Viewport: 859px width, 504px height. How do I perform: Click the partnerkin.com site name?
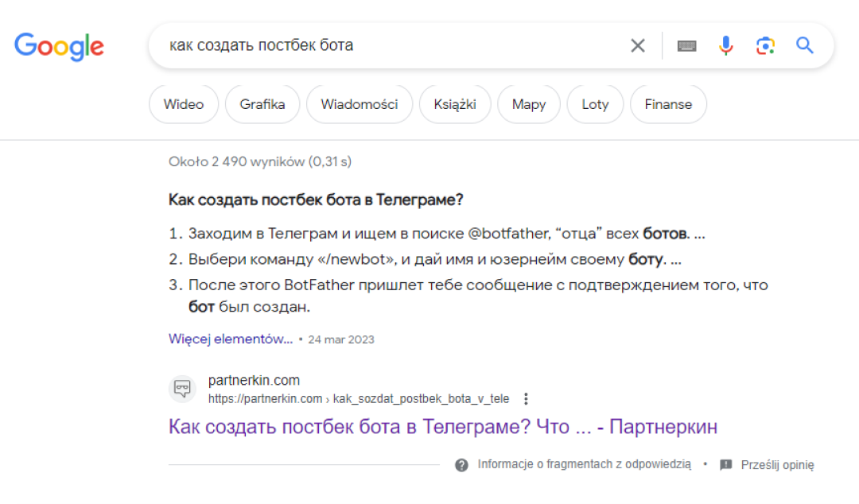(x=254, y=380)
